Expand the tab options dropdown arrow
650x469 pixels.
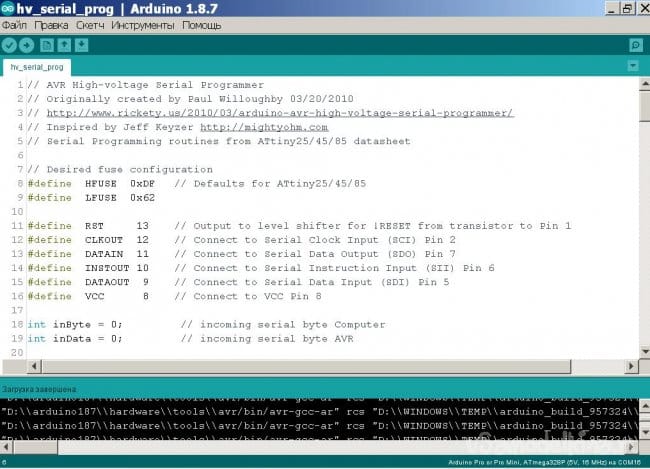click(x=632, y=66)
